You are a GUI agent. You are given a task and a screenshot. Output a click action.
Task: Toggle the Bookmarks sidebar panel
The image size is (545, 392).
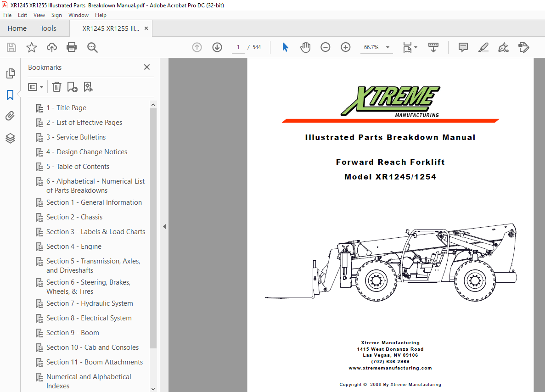(x=10, y=95)
